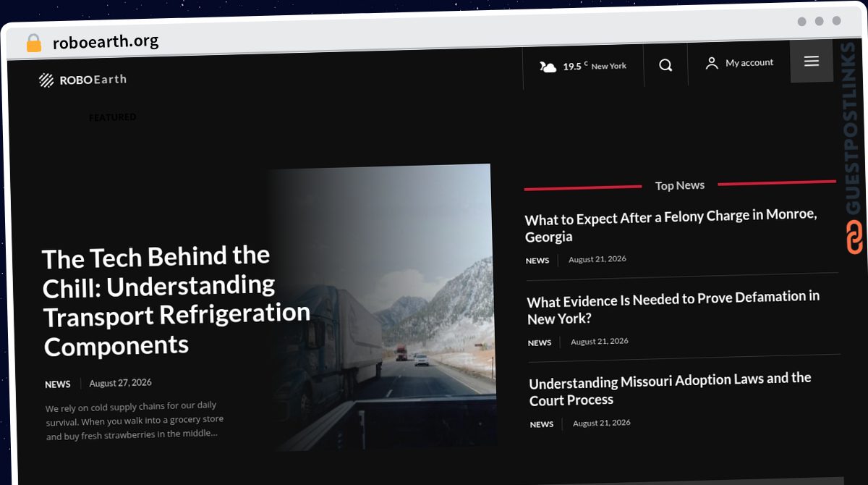Click the August 27, 2026 date
The height and width of the screenshot is (485, 868).
click(x=121, y=383)
